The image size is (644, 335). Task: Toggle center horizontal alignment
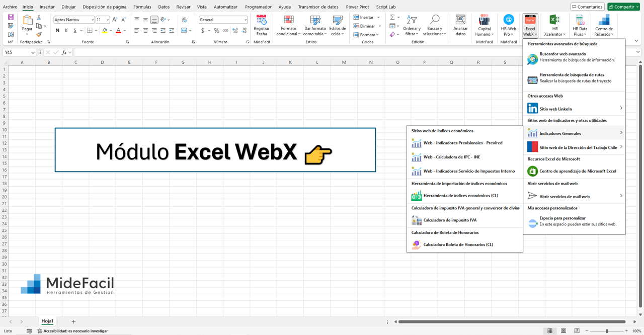click(x=145, y=31)
